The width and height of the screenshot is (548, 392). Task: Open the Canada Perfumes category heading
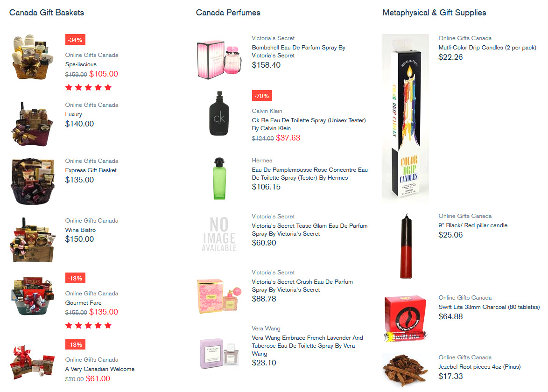pyautogui.click(x=228, y=13)
